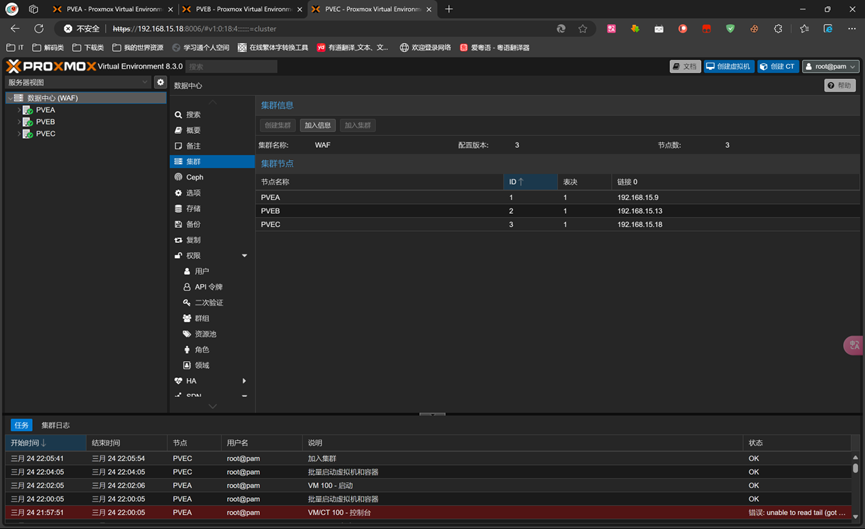Open the 复制 replication menu item

212,240
